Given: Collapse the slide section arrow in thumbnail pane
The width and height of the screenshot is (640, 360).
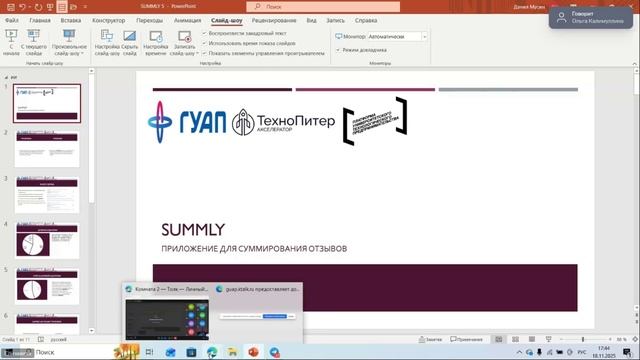Looking at the screenshot, I should pos(6,77).
